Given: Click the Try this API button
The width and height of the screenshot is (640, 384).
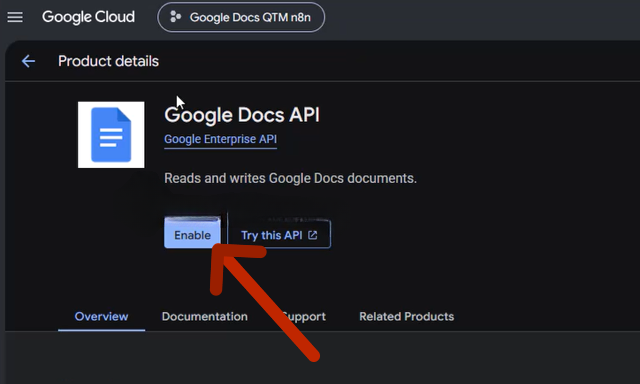Looking at the screenshot, I should click(279, 235).
